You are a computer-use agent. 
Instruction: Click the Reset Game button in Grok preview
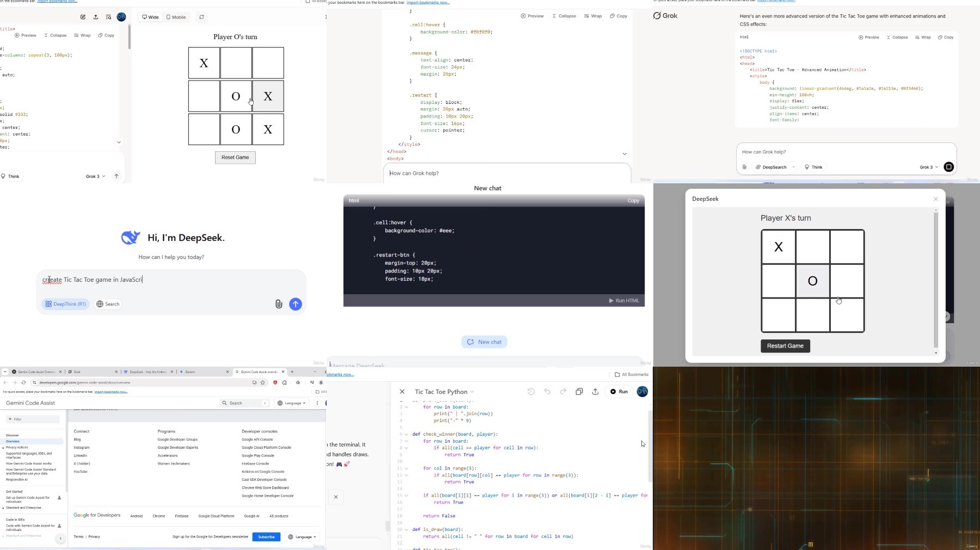[x=235, y=158]
